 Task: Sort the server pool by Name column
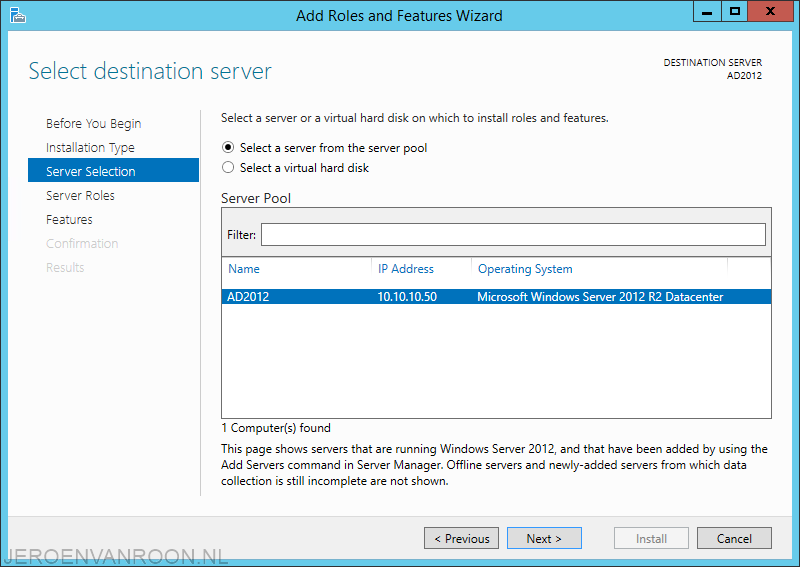tap(244, 269)
